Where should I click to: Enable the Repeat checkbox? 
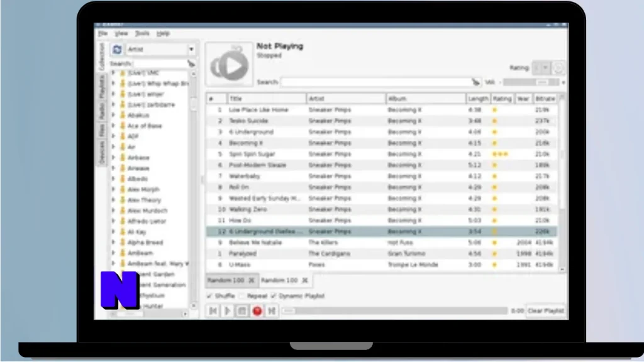point(242,296)
